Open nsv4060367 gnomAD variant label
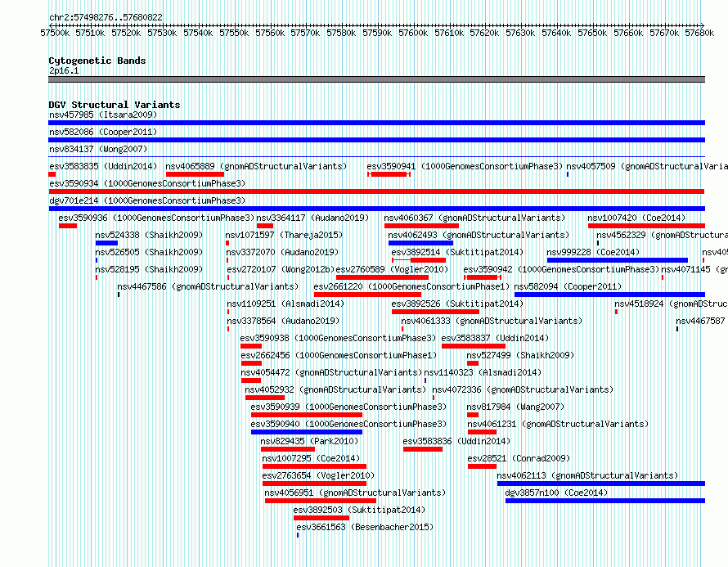The image size is (728, 567). (x=474, y=218)
